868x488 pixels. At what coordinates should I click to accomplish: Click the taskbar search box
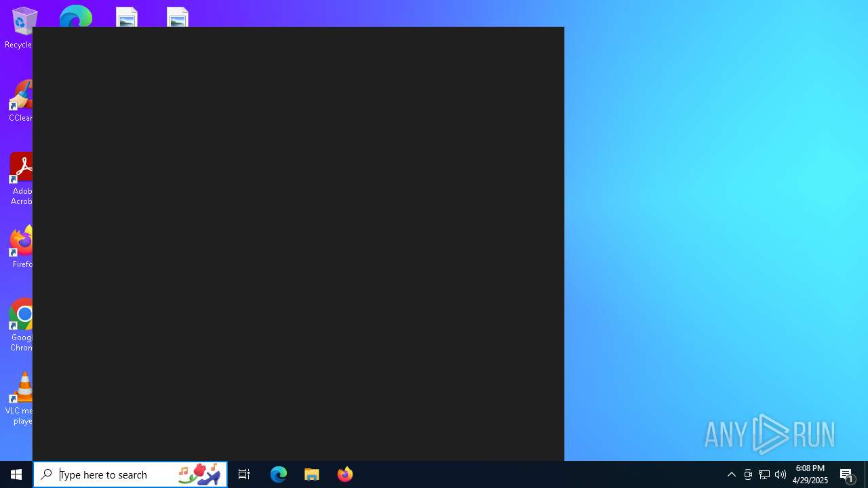click(130, 474)
